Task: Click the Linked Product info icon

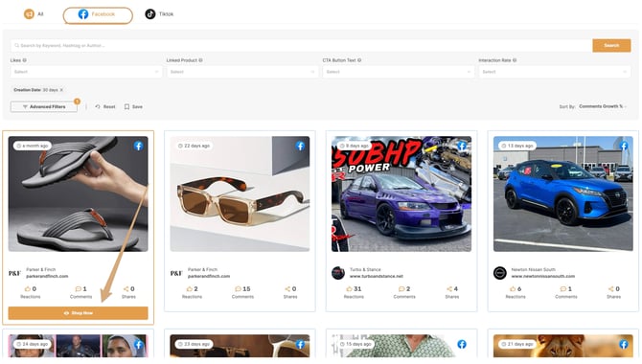Action: pos(200,60)
